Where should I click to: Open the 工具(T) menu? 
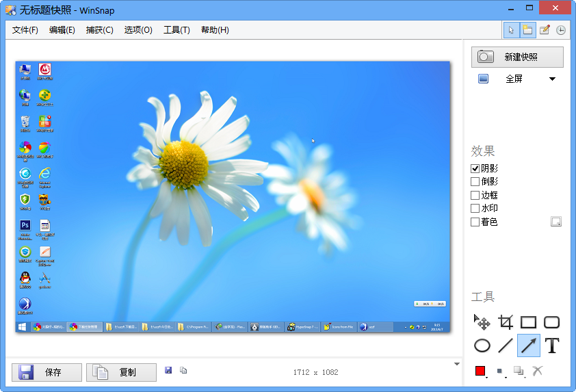pos(176,30)
